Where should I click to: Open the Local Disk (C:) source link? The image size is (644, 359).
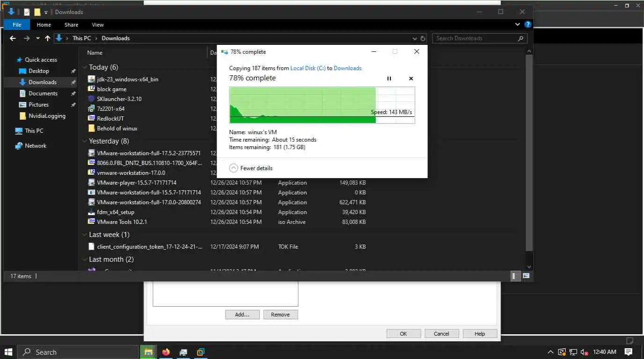(308, 68)
